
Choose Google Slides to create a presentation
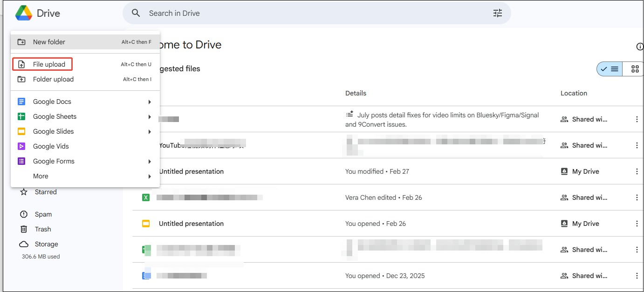coord(53,131)
